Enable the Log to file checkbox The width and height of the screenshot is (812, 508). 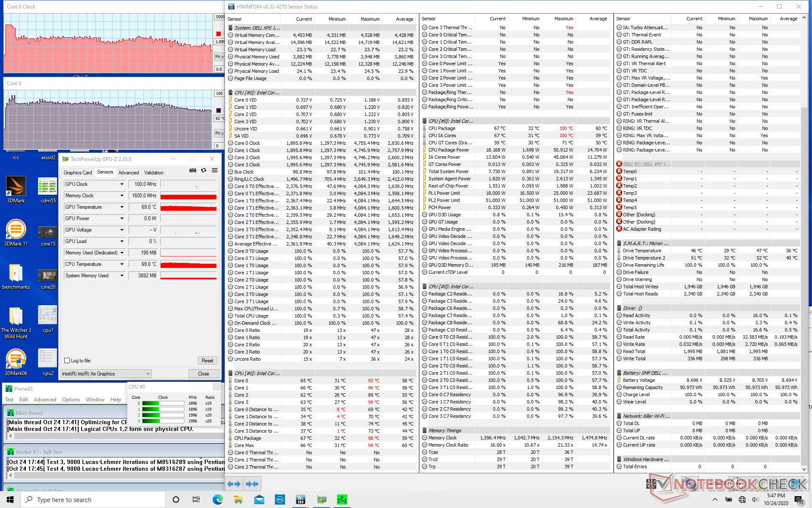pos(67,361)
